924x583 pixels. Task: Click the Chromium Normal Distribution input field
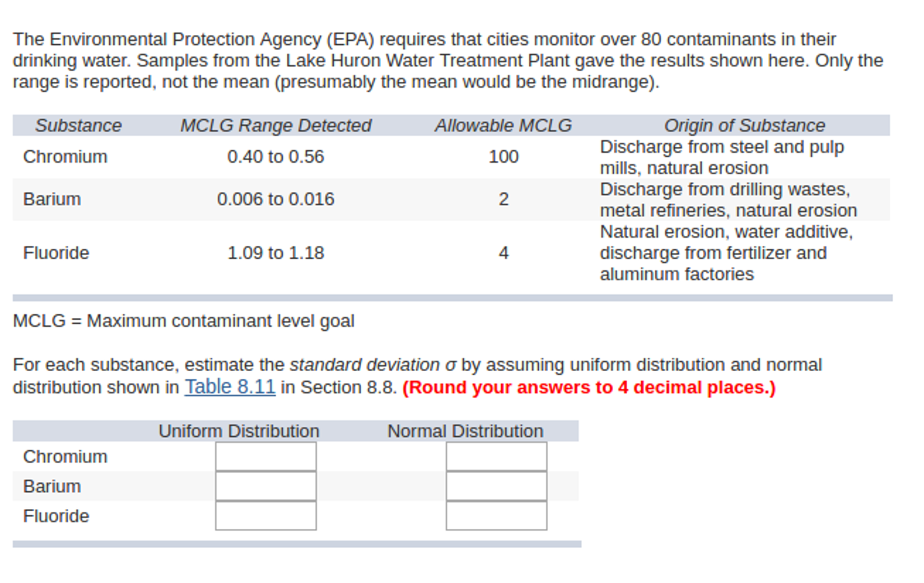click(x=495, y=456)
